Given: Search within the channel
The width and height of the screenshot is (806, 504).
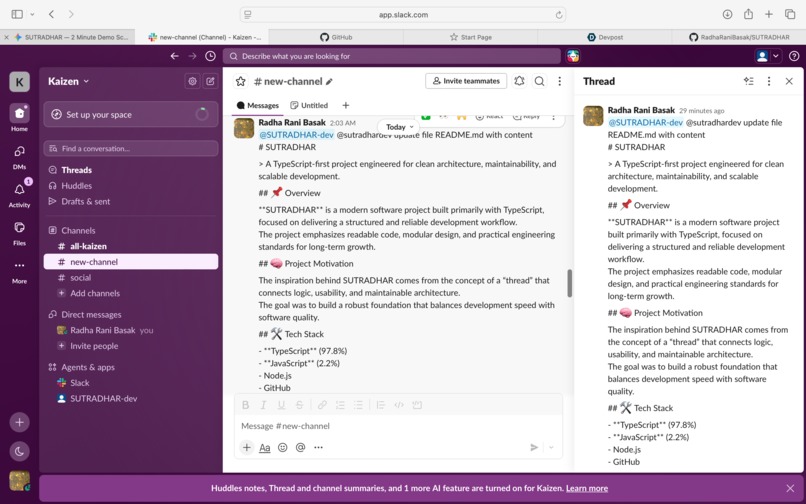Looking at the screenshot, I should click(539, 81).
